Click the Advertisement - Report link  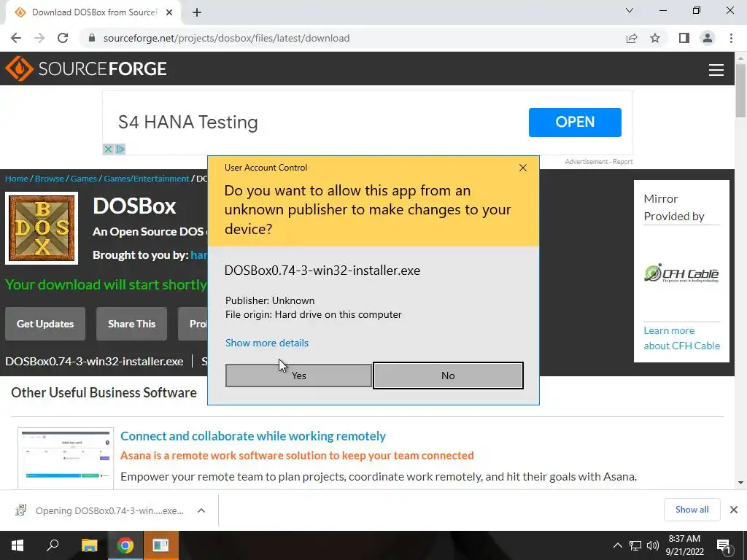[x=599, y=161]
